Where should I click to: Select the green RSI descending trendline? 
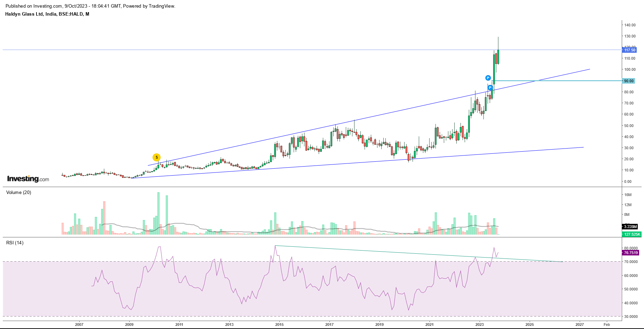click(x=382, y=253)
